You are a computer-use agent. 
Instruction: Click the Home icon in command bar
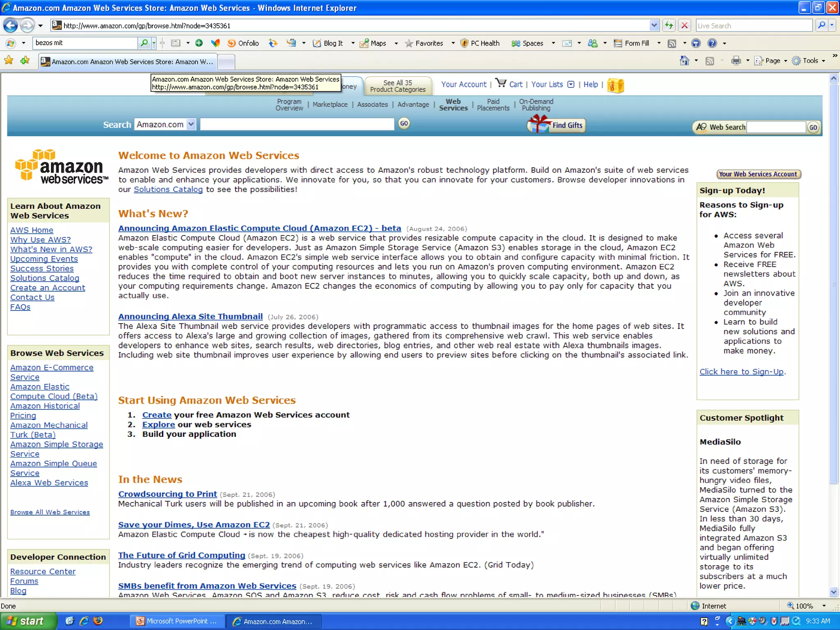[x=684, y=61]
